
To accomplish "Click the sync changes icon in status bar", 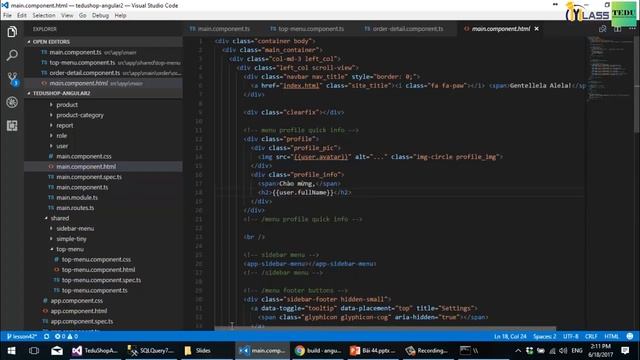I will [x=47, y=336].
